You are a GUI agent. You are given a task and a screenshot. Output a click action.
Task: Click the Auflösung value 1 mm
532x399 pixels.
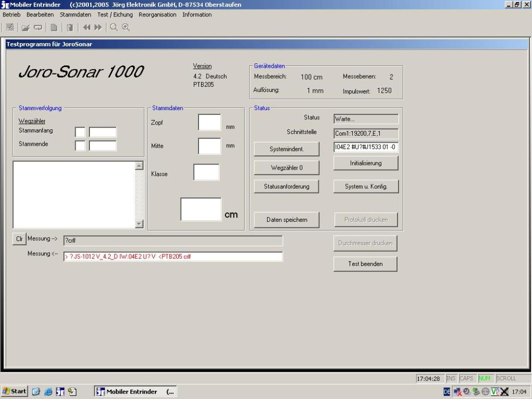(315, 90)
